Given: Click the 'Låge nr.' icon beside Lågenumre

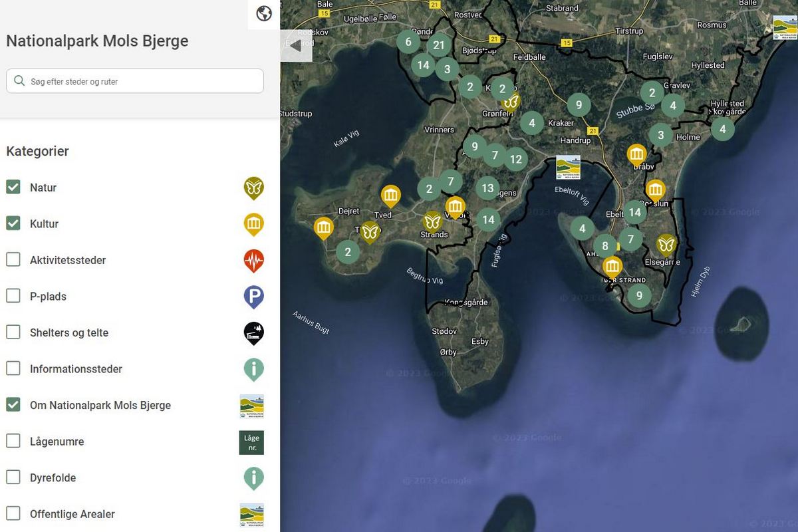Looking at the screenshot, I should tap(251, 442).
